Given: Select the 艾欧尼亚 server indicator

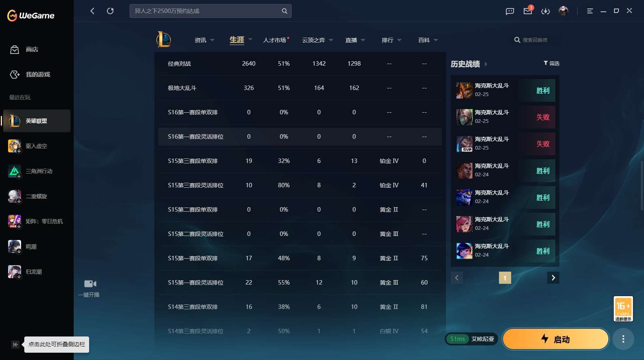Looking at the screenshot, I should [x=482, y=339].
